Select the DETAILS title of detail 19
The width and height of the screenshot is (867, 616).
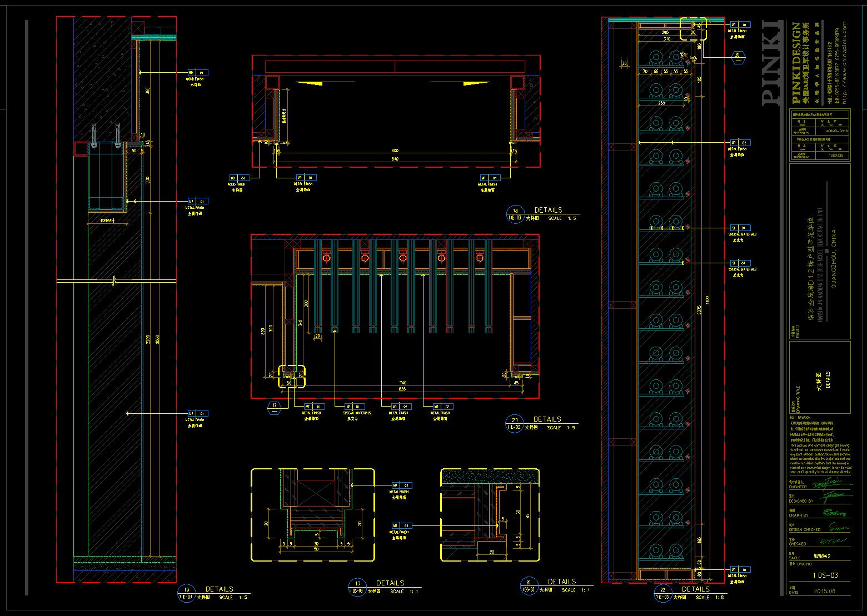[220, 589]
